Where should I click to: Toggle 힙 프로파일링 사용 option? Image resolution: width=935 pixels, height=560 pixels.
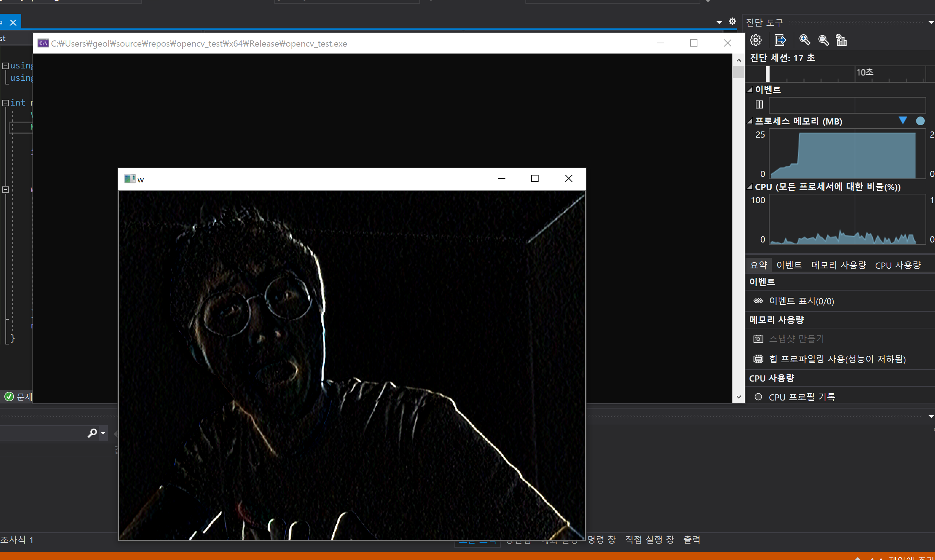(x=837, y=359)
